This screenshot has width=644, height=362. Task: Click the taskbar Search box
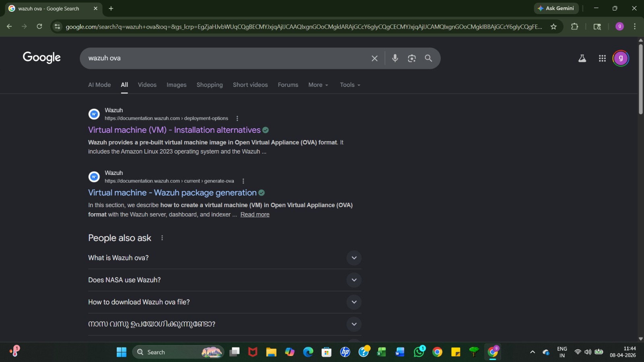pos(178,352)
